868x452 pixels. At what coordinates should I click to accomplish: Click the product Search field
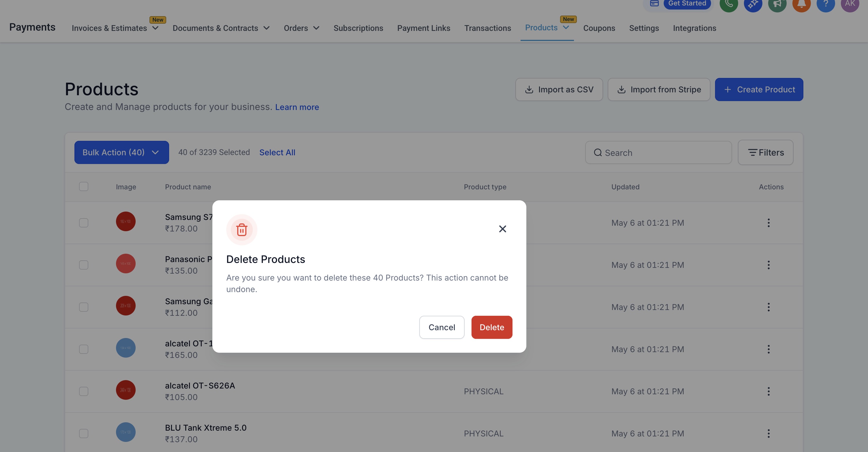pos(658,153)
